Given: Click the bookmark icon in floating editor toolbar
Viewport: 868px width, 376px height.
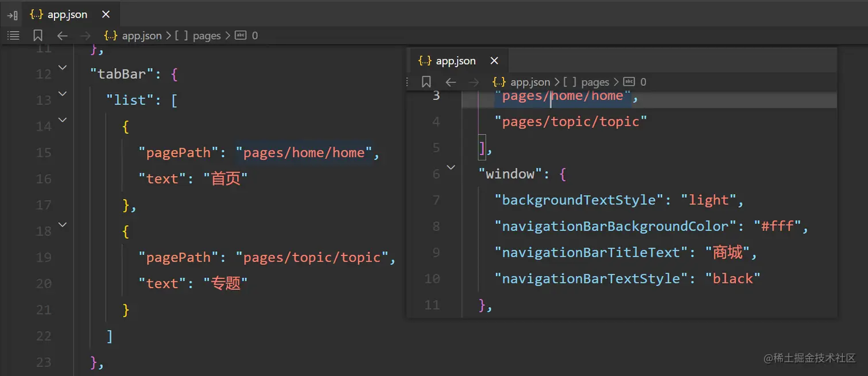Looking at the screenshot, I should click(x=426, y=82).
